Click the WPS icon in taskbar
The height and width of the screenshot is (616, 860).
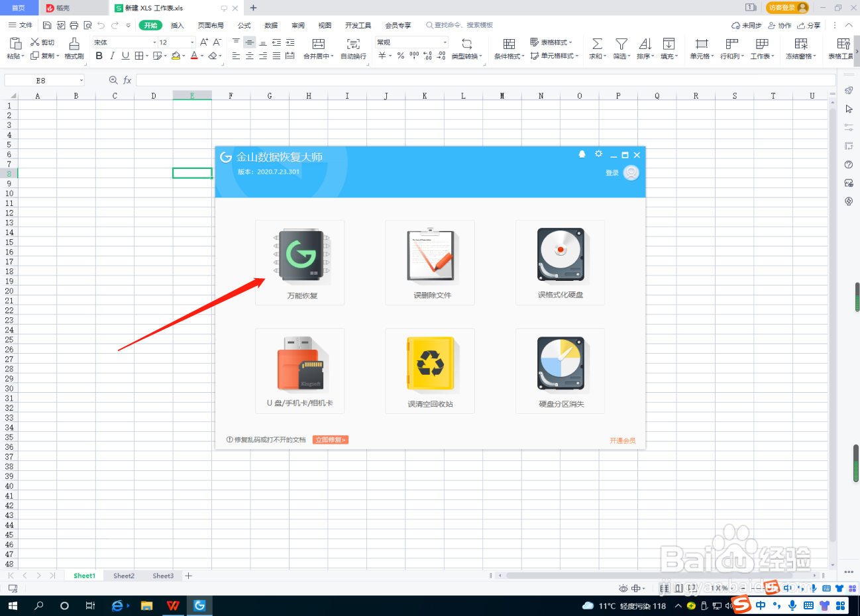click(173, 605)
